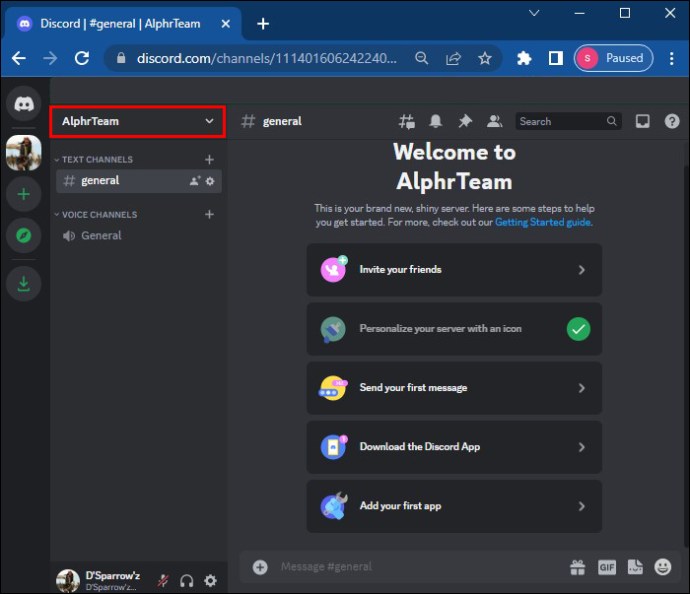
Task: Edit general channel settings gear
Action: pyautogui.click(x=210, y=181)
